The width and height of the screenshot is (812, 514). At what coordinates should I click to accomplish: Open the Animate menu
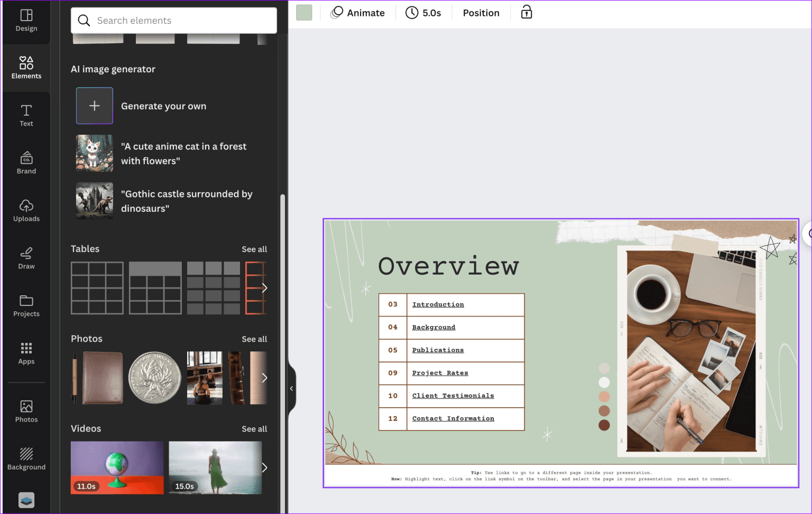click(359, 12)
